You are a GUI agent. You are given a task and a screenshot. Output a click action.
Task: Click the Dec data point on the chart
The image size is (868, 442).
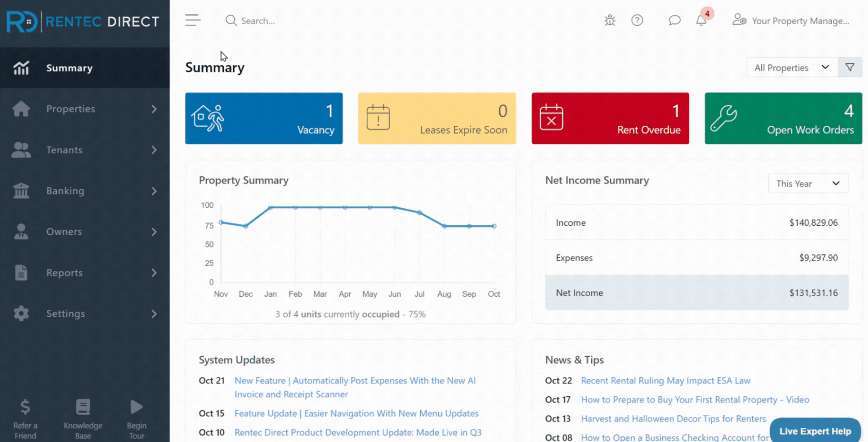(x=246, y=226)
